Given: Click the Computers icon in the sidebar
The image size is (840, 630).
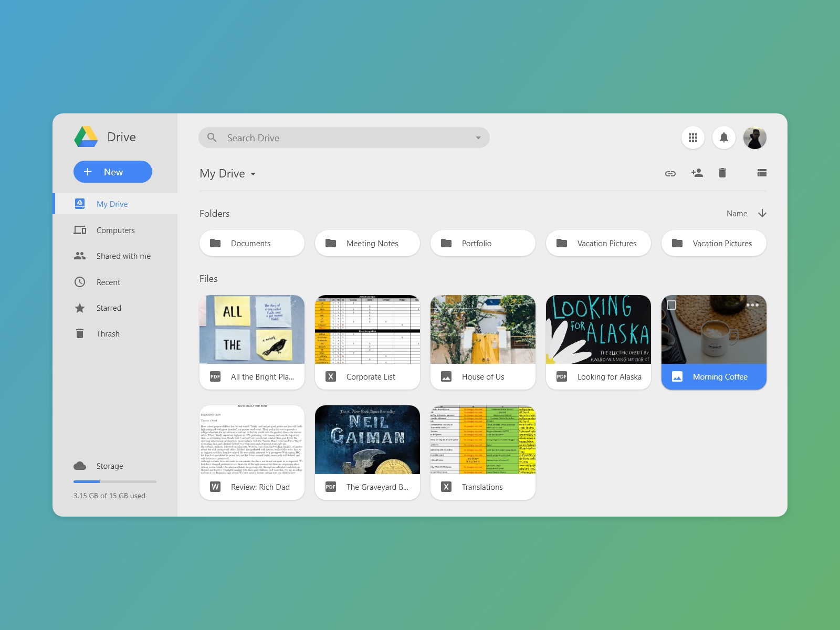Looking at the screenshot, I should [80, 230].
